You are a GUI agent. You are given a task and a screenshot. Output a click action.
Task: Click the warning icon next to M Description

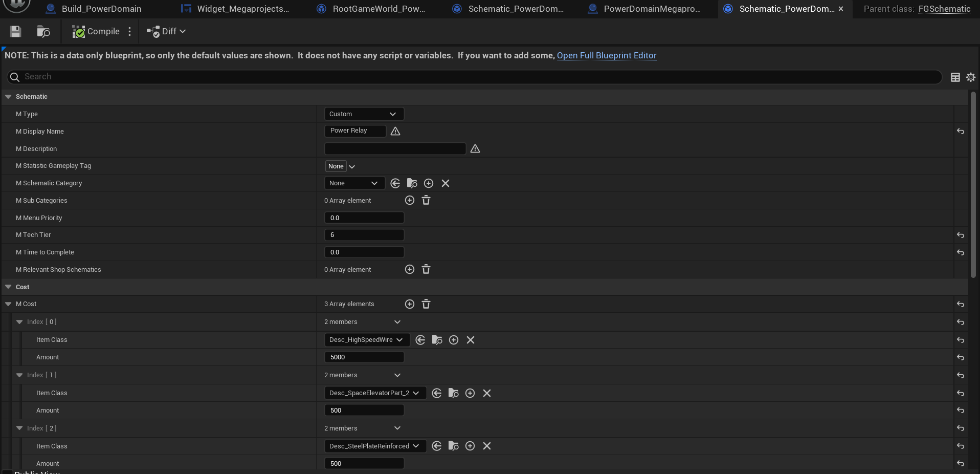point(475,149)
